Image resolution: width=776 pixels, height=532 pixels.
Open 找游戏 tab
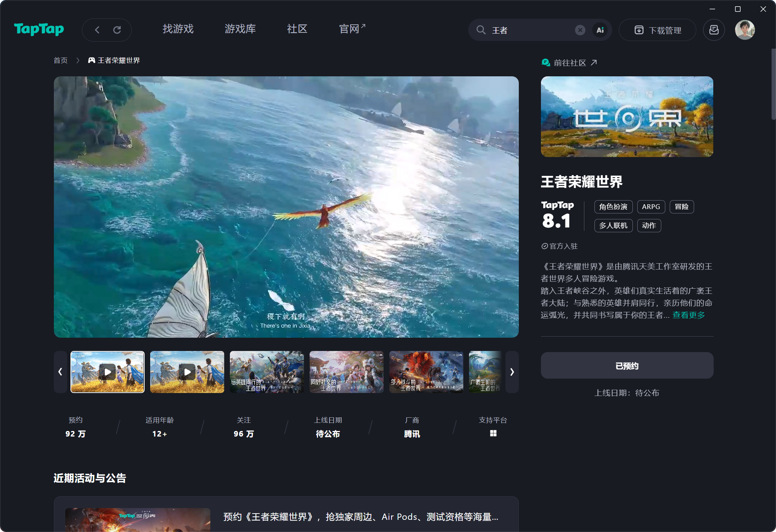pyautogui.click(x=178, y=29)
